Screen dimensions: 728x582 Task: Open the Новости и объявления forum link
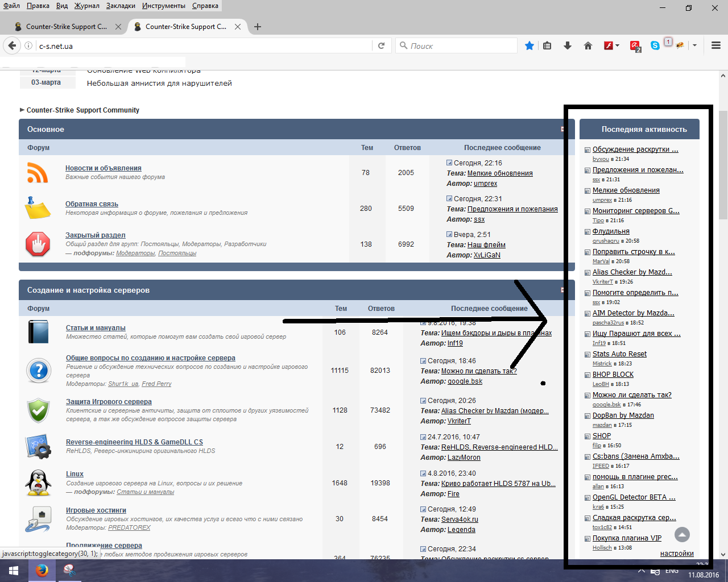click(104, 168)
